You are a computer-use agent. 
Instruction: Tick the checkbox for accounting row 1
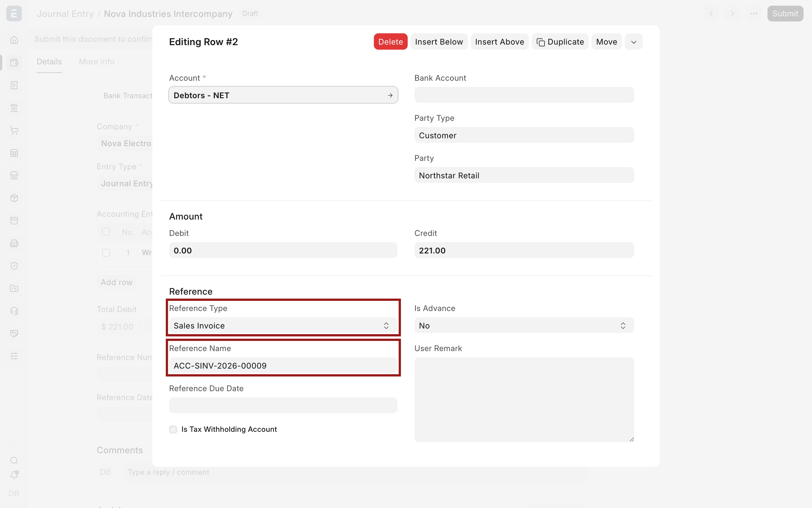pos(106,253)
